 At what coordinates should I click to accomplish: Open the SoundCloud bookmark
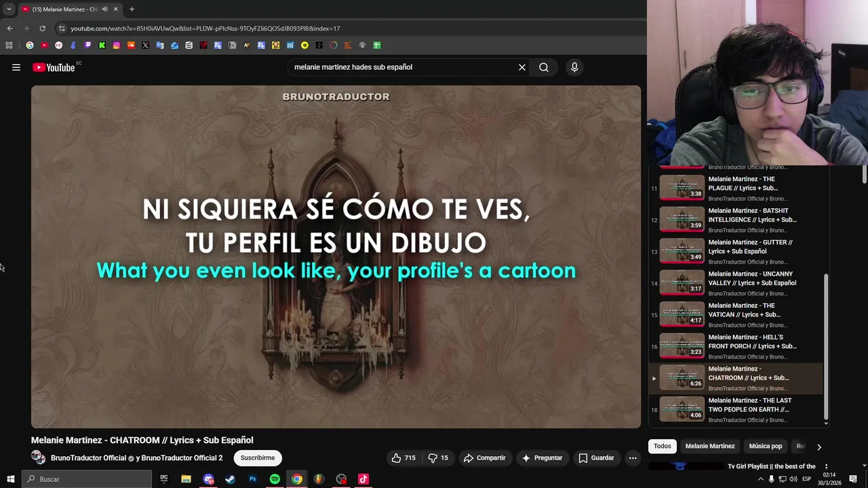(131, 45)
